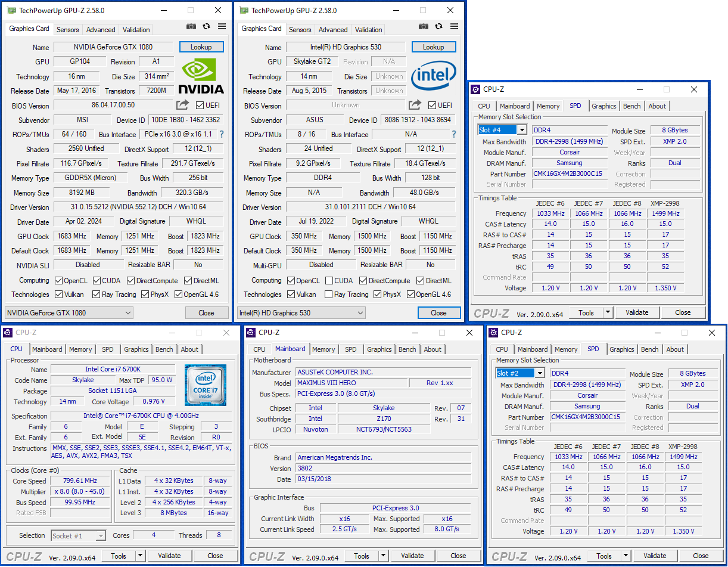This screenshot has height=567, width=728.
Task: Open Advanced tab in Intel GPU-Z window
Action: click(x=333, y=30)
